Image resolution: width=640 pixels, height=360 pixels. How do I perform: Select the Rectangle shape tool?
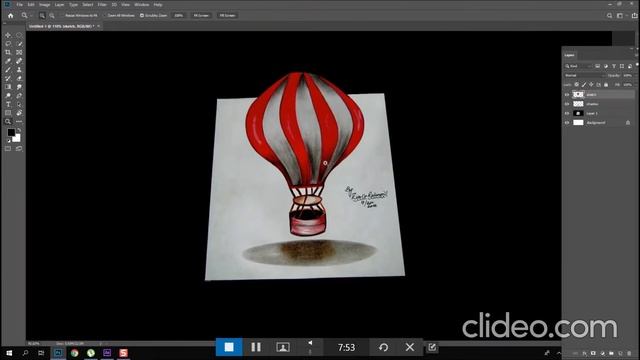click(8, 113)
